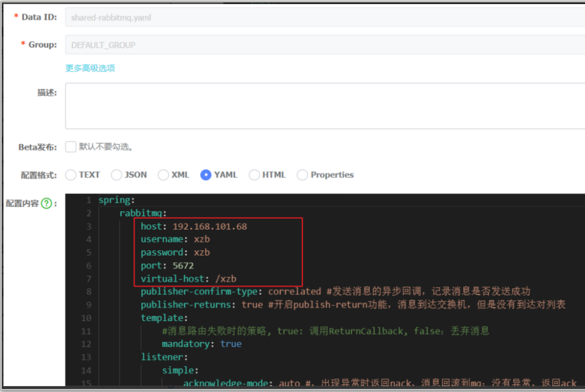Select the HTML format radio button

(x=254, y=175)
